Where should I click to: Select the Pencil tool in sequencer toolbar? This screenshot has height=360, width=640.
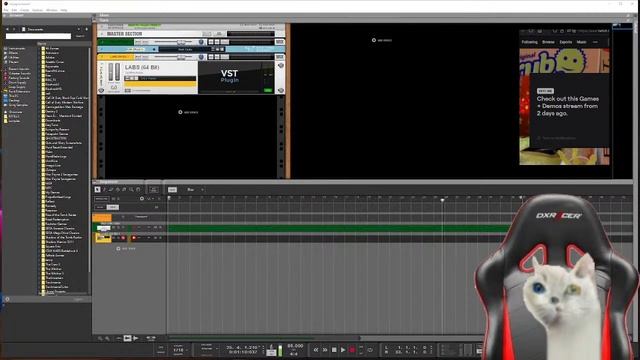tap(104, 189)
